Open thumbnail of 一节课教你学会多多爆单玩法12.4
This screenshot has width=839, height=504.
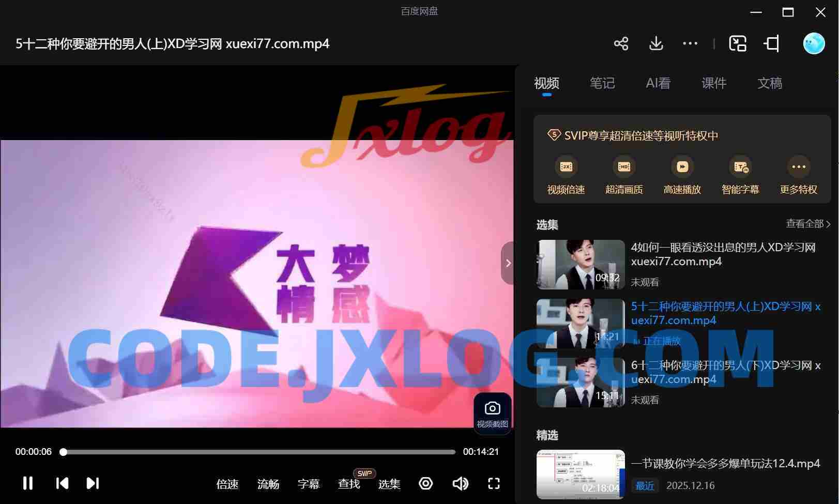click(581, 475)
